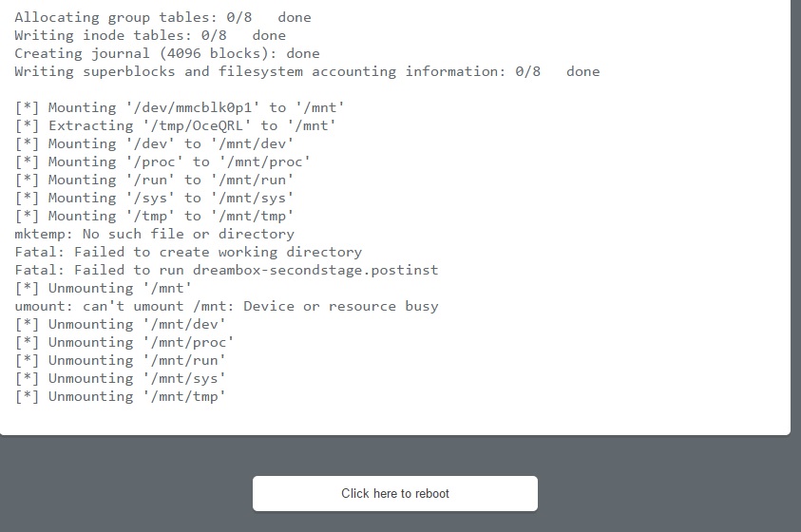This screenshot has width=801, height=532.
Task: Select the Mounting '/run' to '/mnt/run' line
Action: click(x=154, y=180)
